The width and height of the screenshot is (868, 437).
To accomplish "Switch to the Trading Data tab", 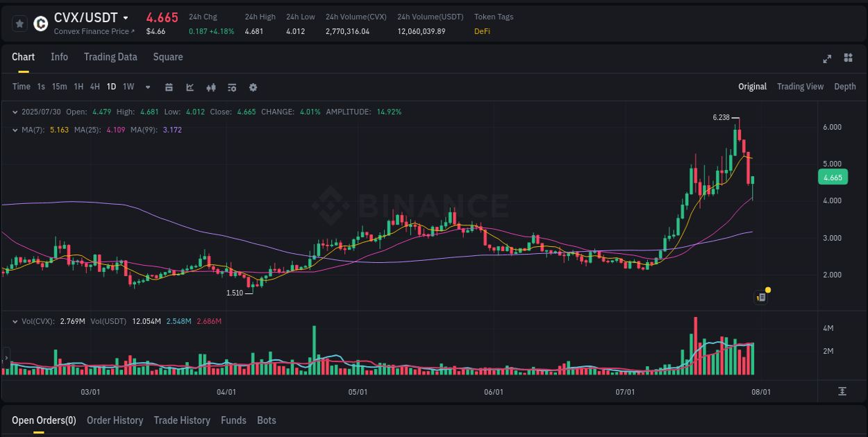I will (x=110, y=57).
